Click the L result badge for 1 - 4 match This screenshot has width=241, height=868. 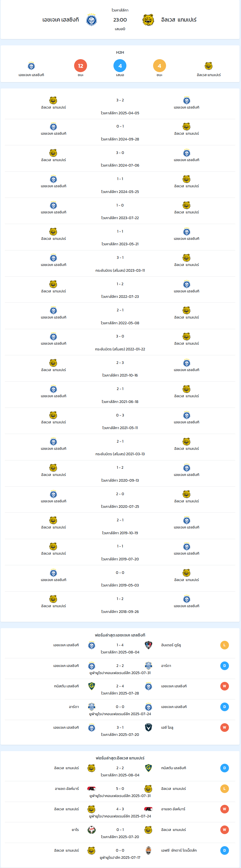[225, 645]
